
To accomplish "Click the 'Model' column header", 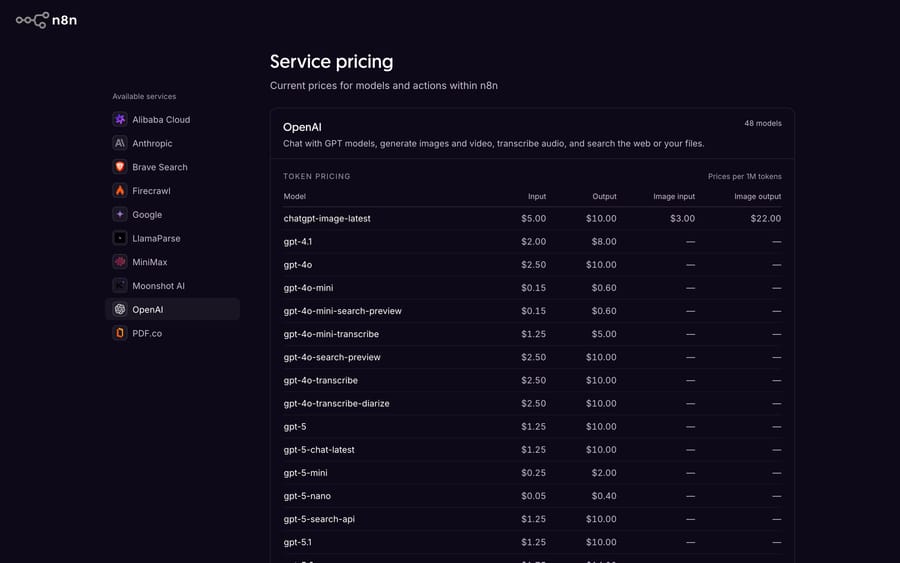I will click(294, 196).
